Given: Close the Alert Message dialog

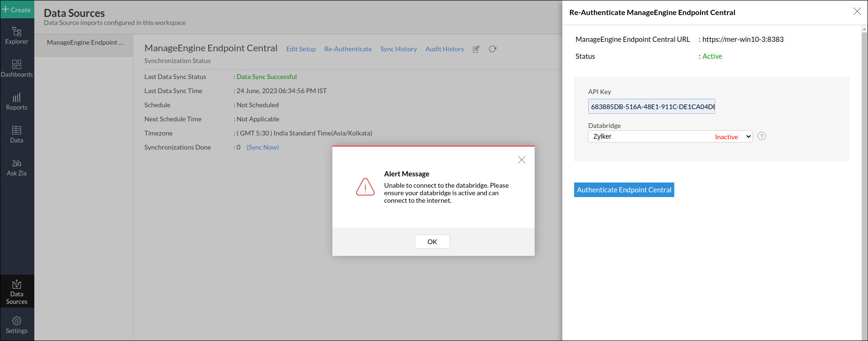Looking at the screenshot, I should coord(521,160).
